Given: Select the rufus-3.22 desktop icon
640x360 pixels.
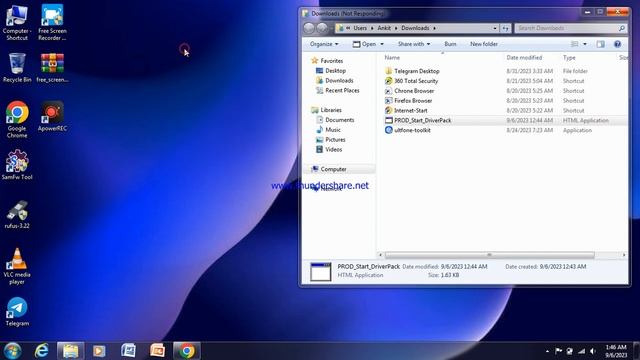Looking at the screenshot, I should 17,214.
